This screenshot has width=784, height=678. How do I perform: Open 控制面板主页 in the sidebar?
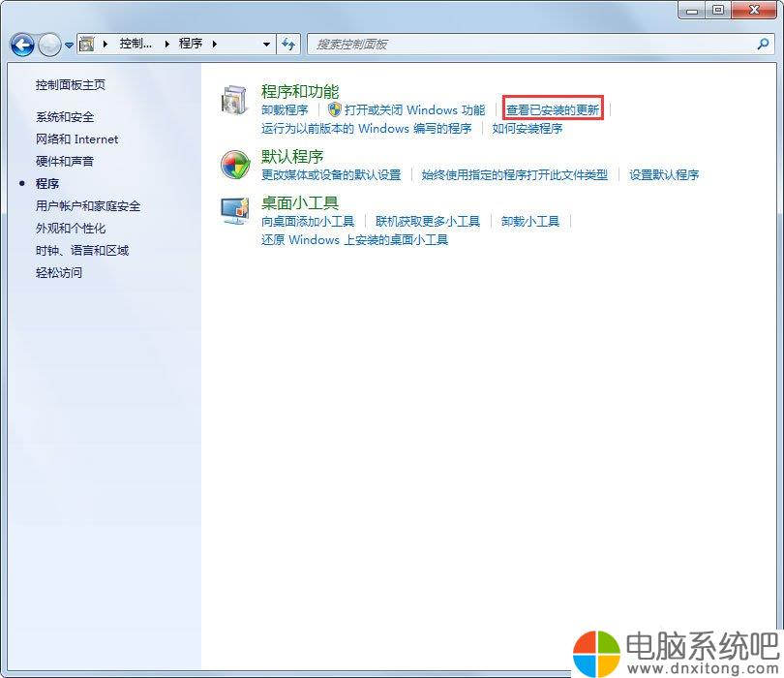[x=71, y=85]
